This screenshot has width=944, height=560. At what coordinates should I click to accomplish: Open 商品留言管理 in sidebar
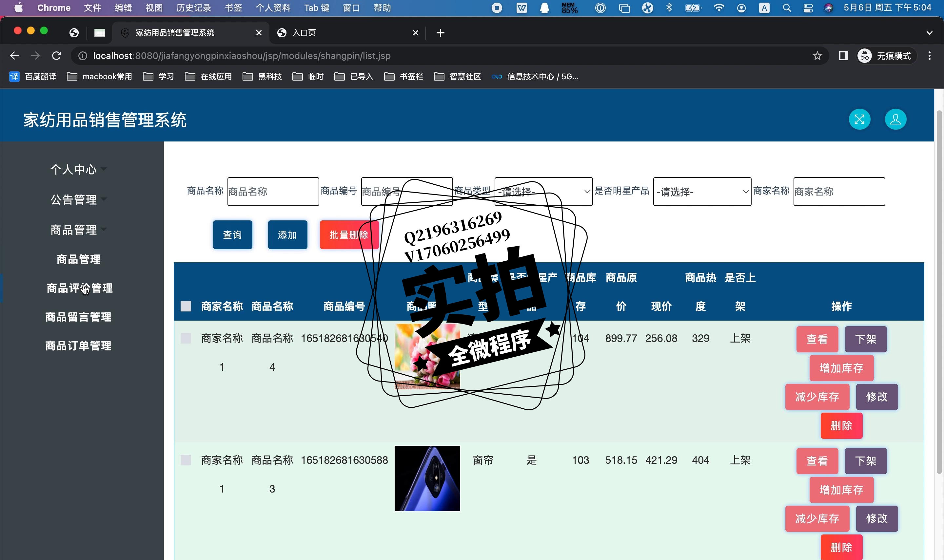click(79, 317)
